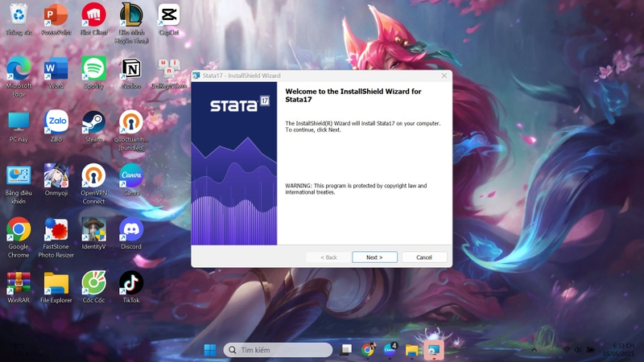Open Canva from the taskbar
This screenshot has width=644, height=362.
[x=390, y=350]
